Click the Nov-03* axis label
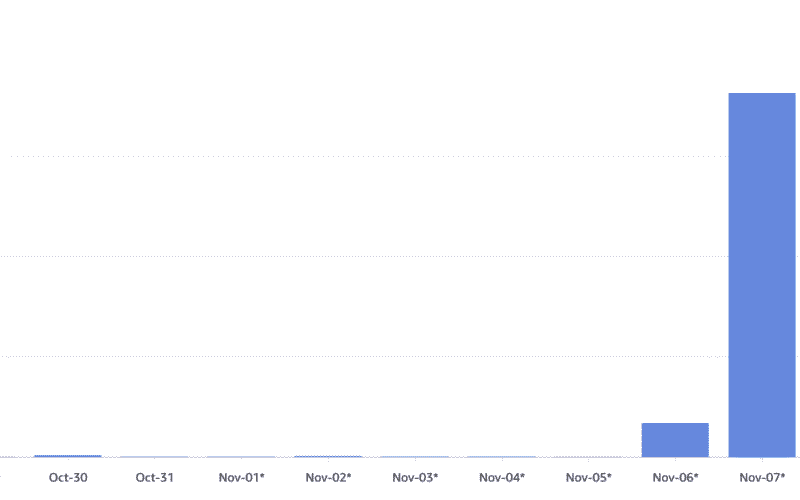Image resolution: width=800 pixels, height=500 pixels. [x=415, y=478]
